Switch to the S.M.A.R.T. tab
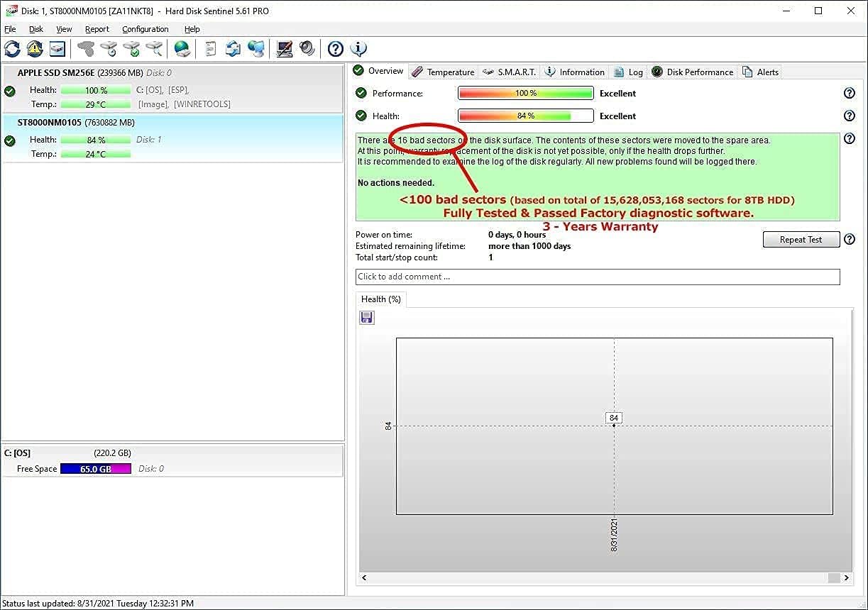Screen dimensions: 868x610 tap(509, 72)
